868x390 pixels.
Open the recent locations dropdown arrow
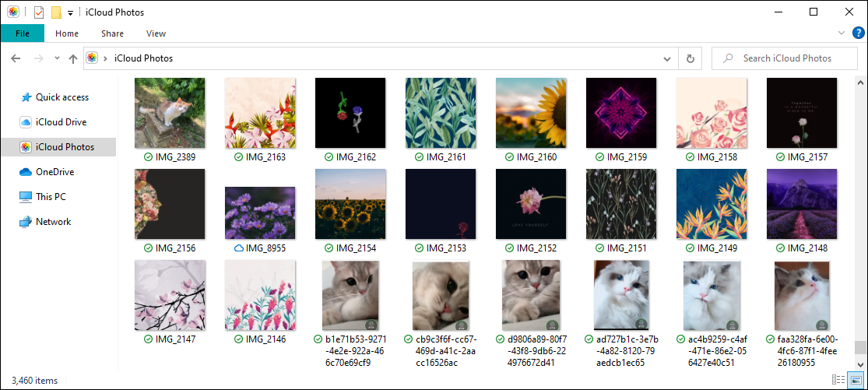(x=57, y=58)
